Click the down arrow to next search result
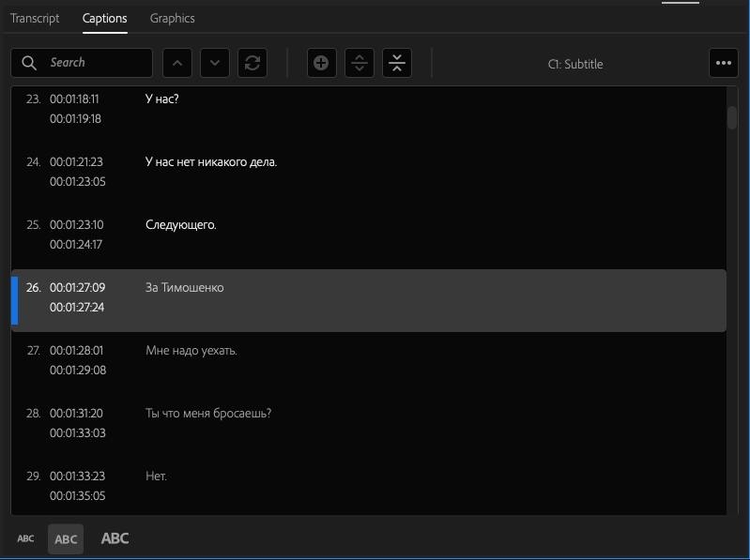750x560 pixels. click(x=215, y=63)
